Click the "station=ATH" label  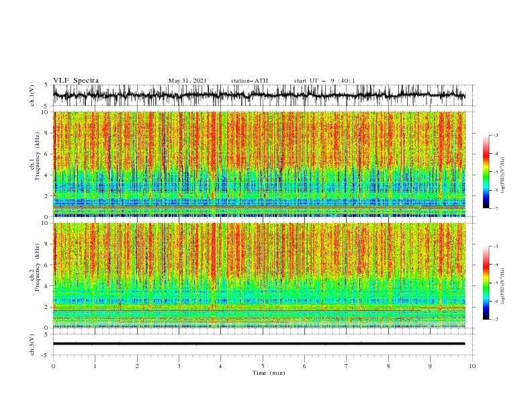[249, 81]
